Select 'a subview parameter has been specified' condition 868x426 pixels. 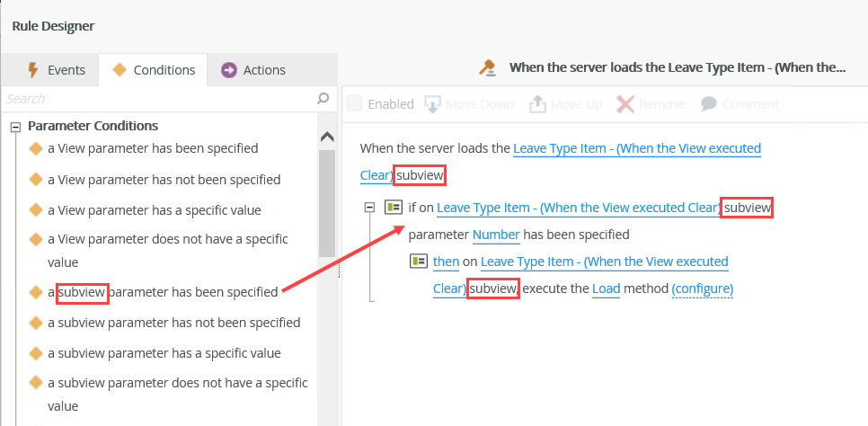(163, 292)
